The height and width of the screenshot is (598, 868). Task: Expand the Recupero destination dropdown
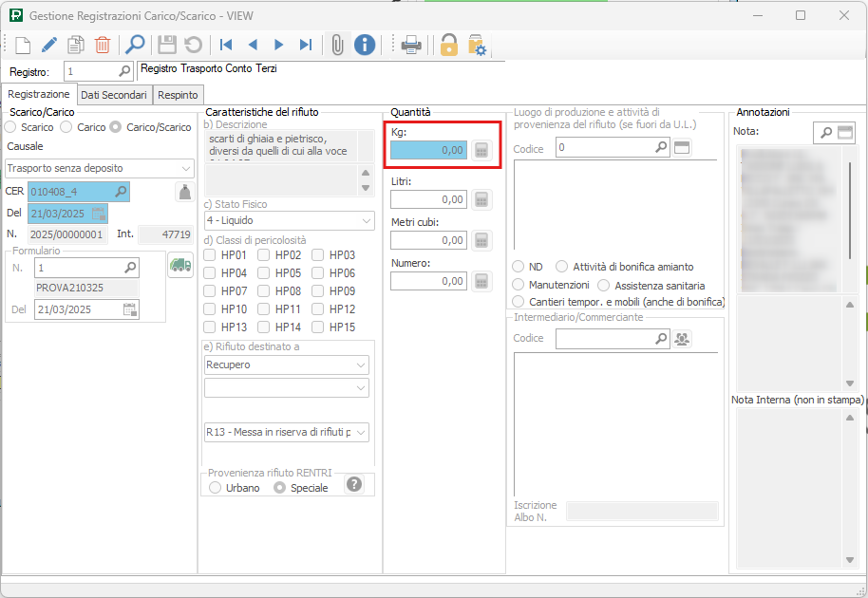point(361,365)
